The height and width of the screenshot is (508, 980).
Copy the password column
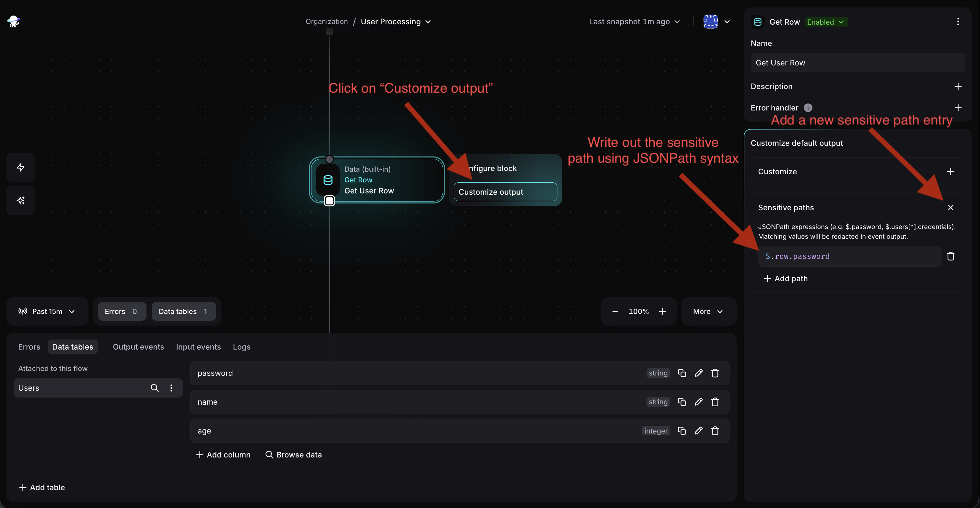(682, 373)
